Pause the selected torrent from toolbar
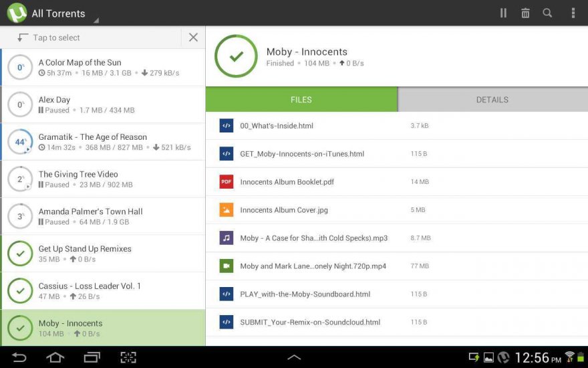 503,13
